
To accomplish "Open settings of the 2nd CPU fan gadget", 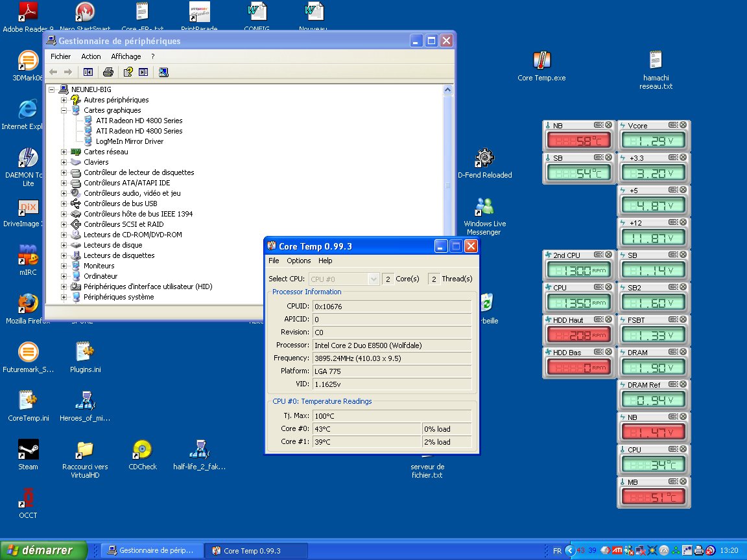I will click(x=599, y=254).
